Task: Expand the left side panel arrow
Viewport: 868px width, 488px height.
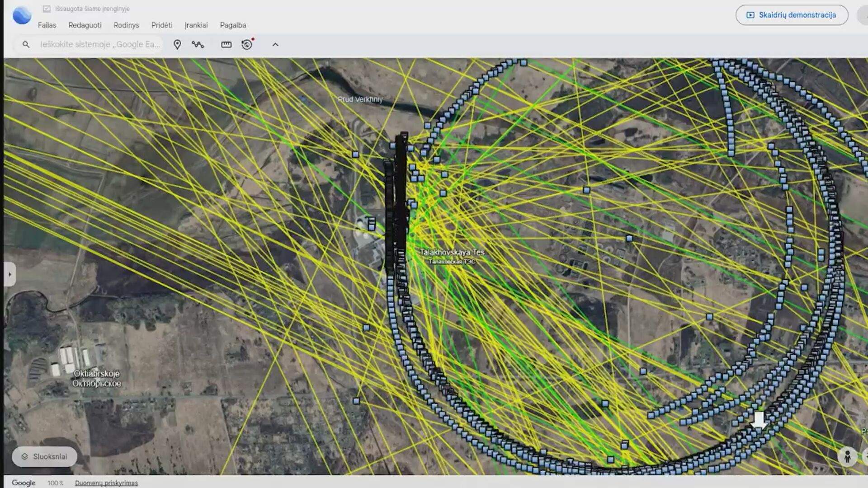Action: (9, 274)
